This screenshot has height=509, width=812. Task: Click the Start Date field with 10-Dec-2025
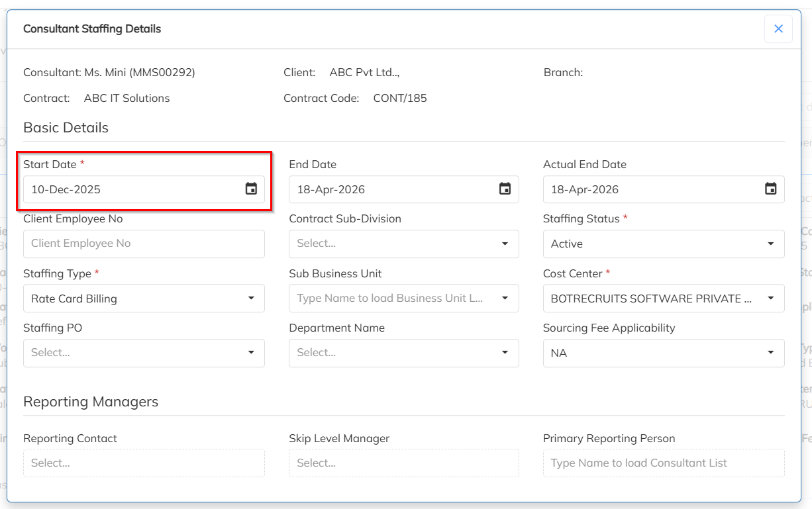point(126,189)
